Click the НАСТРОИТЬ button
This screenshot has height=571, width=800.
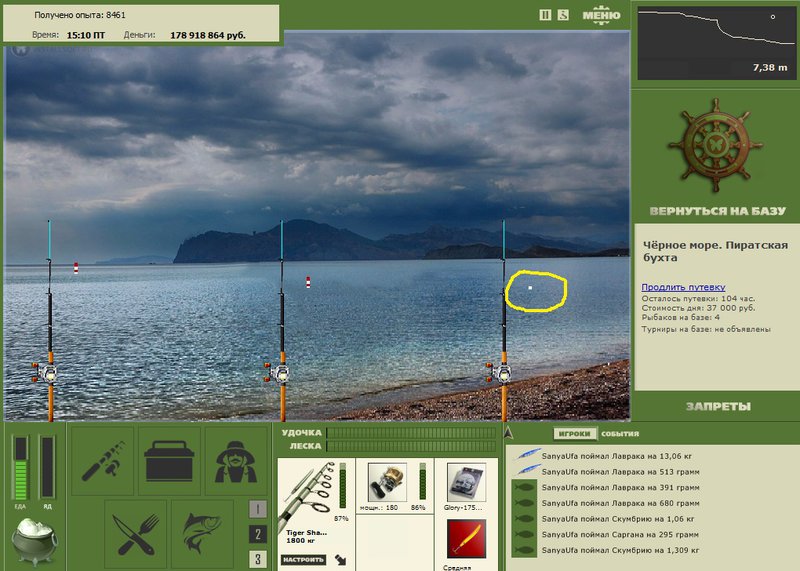pyautogui.click(x=304, y=560)
